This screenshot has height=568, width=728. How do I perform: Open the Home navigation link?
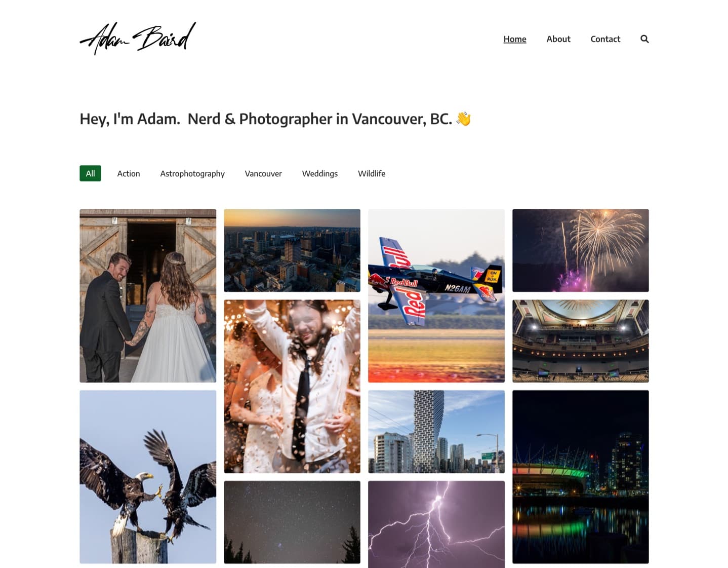click(514, 39)
